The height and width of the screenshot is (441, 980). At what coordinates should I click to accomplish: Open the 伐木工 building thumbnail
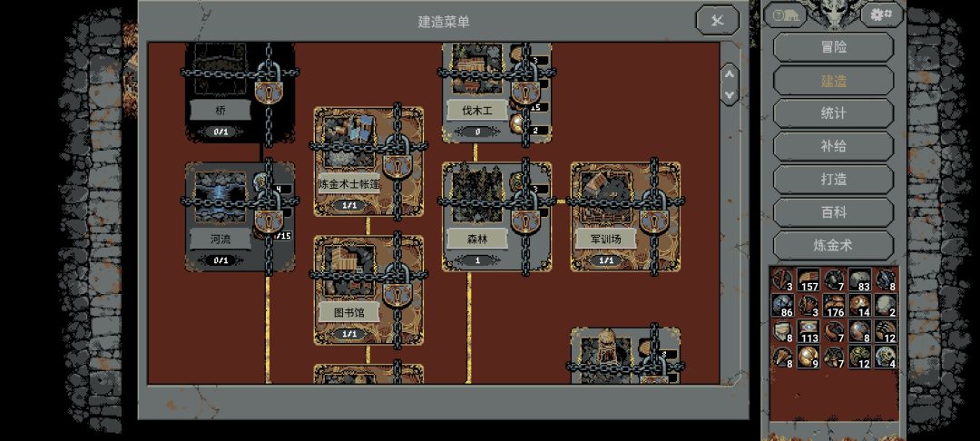pos(477,69)
